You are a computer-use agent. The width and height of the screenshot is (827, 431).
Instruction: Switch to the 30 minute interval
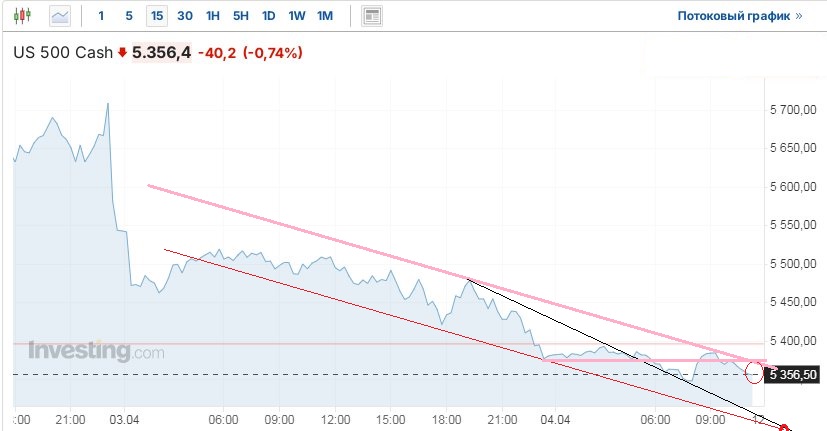[185, 16]
